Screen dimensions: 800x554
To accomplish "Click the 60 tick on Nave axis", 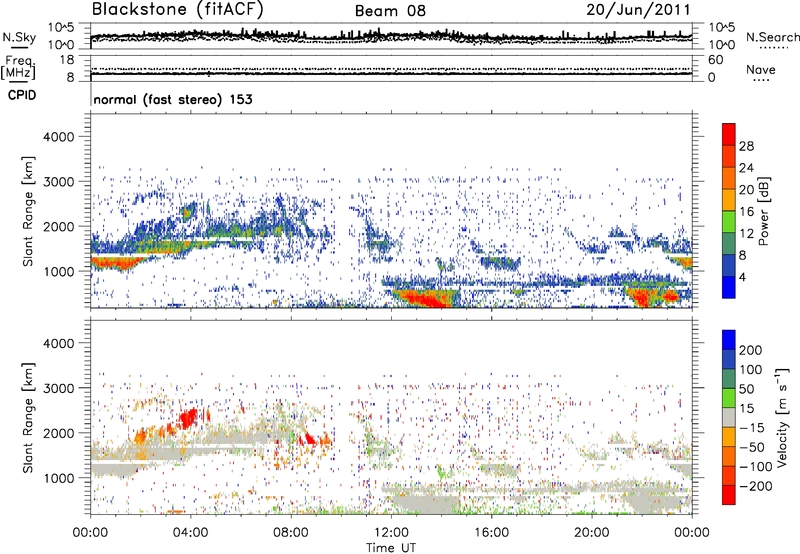I will [x=715, y=60].
